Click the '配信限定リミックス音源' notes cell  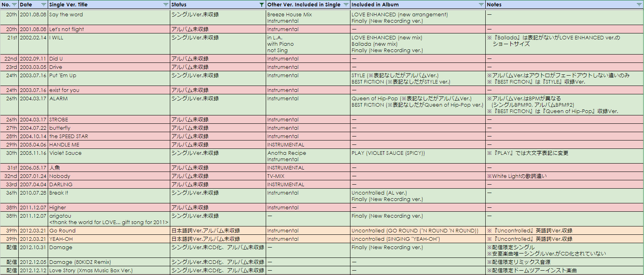pyautogui.click(x=564, y=262)
